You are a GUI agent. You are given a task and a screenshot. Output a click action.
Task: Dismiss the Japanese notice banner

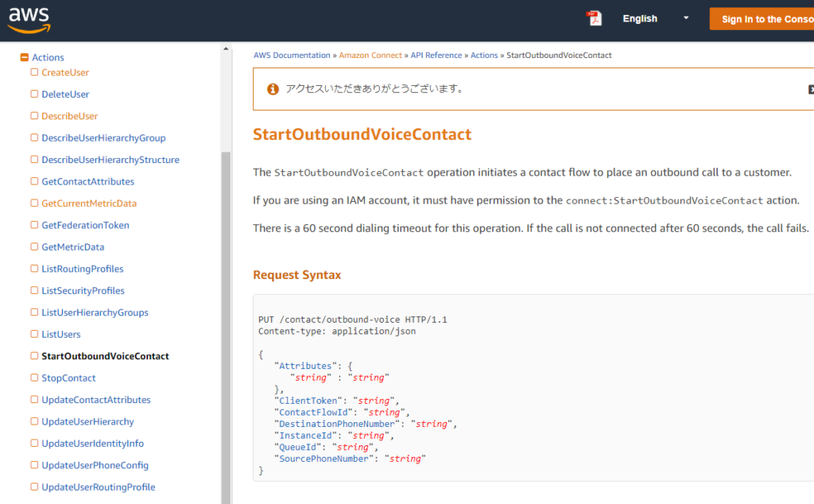pyautogui.click(x=811, y=89)
